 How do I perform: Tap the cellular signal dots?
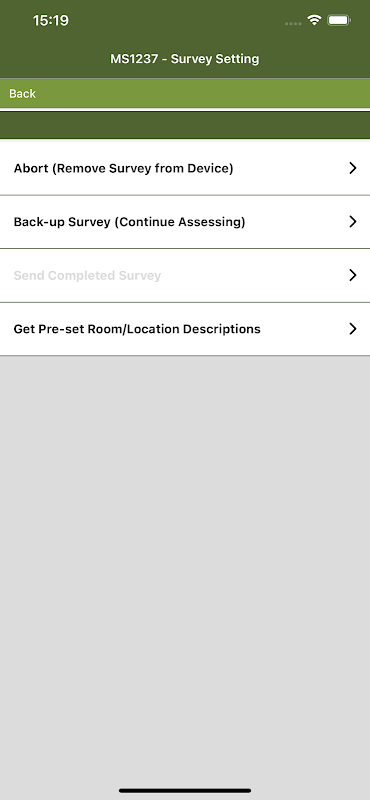292,23
